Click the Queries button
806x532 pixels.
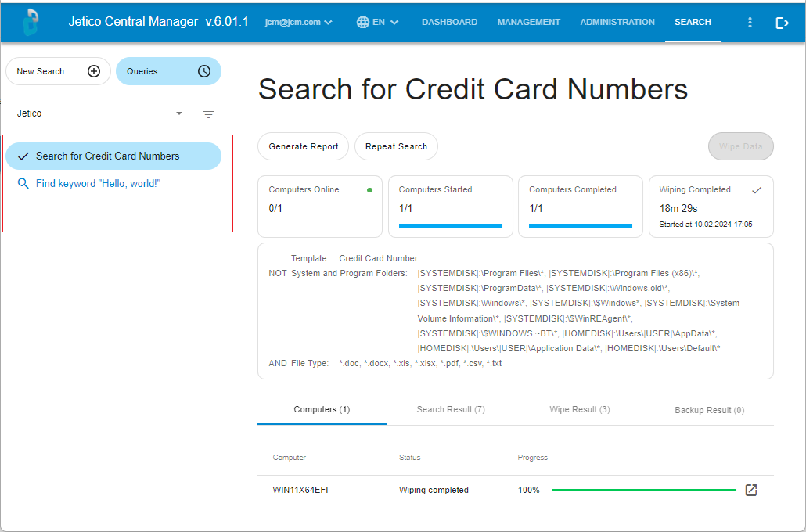point(168,71)
